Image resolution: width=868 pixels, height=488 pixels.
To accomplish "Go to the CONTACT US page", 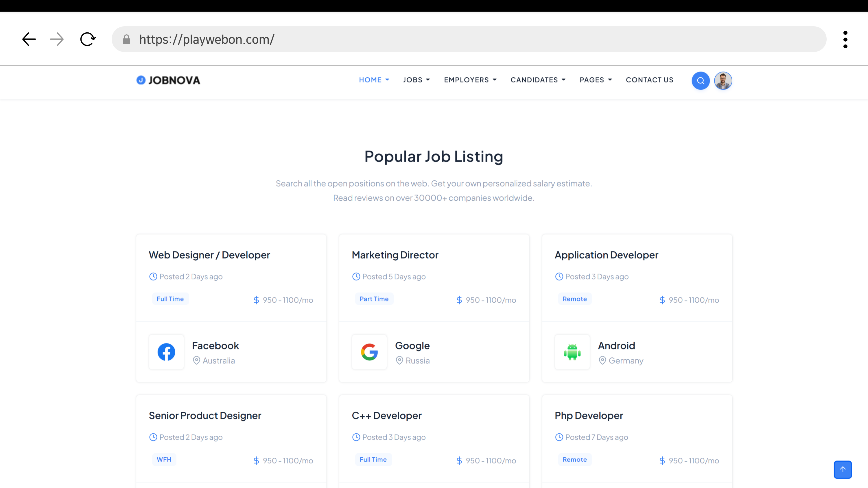I will pyautogui.click(x=649, y=80).
